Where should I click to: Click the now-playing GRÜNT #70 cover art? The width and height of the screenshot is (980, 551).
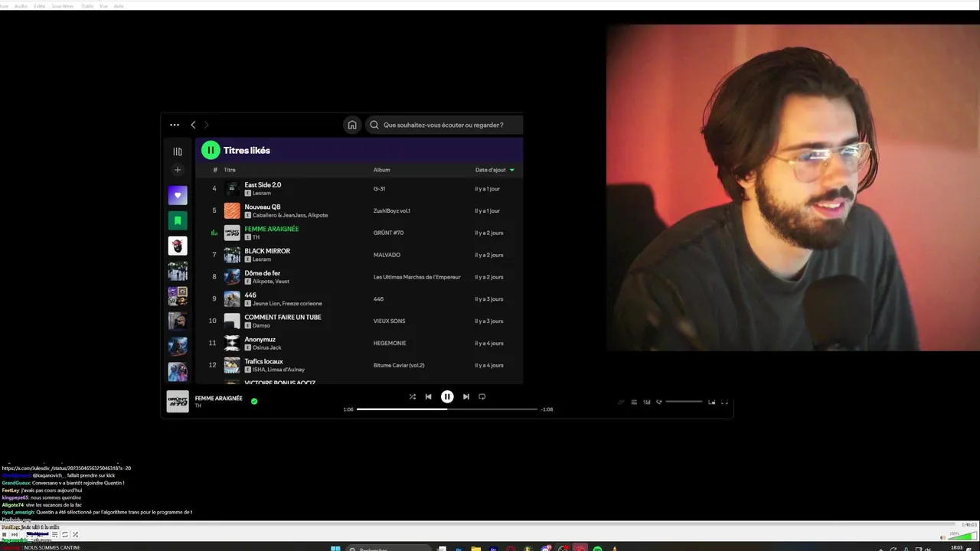(x=178, y=402)
